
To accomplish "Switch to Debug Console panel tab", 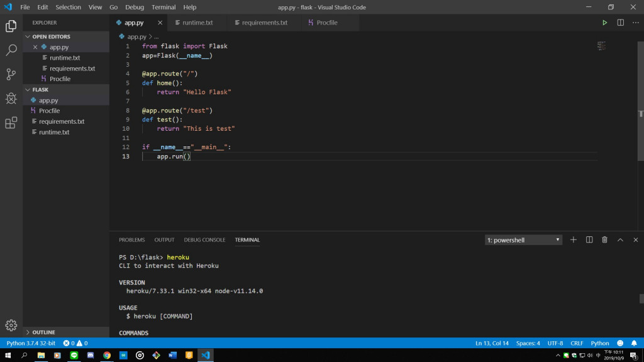I will point(204,239).
